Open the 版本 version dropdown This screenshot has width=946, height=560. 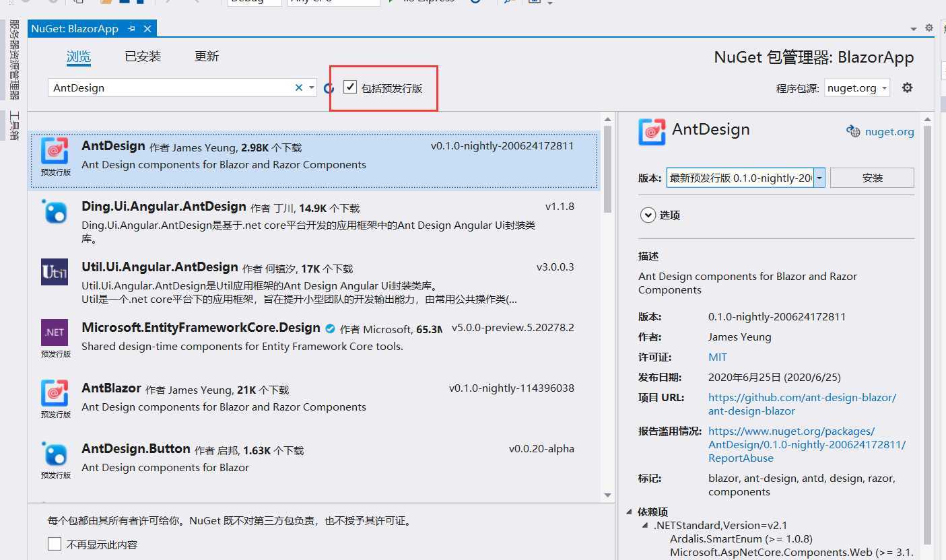[819, 178]
